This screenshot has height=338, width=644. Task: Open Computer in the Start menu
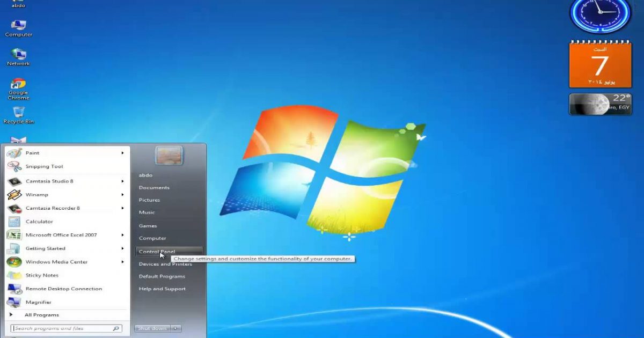pyautogui.click(x=152, y=238)
